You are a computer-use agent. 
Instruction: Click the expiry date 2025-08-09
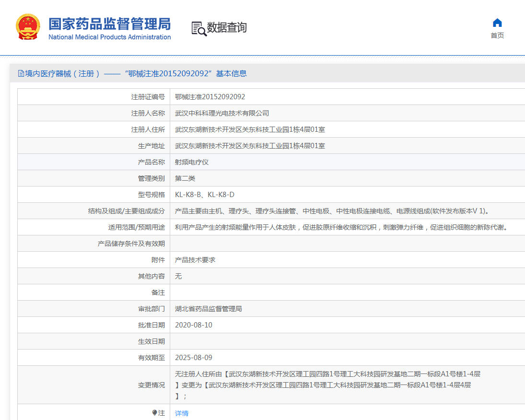click(194, 358)
